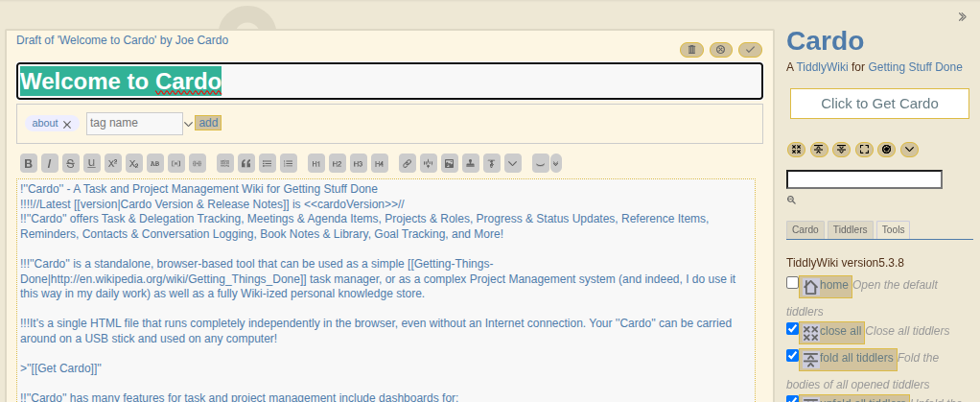
Task: Click the 'close all' tools button
Action: 831,332
